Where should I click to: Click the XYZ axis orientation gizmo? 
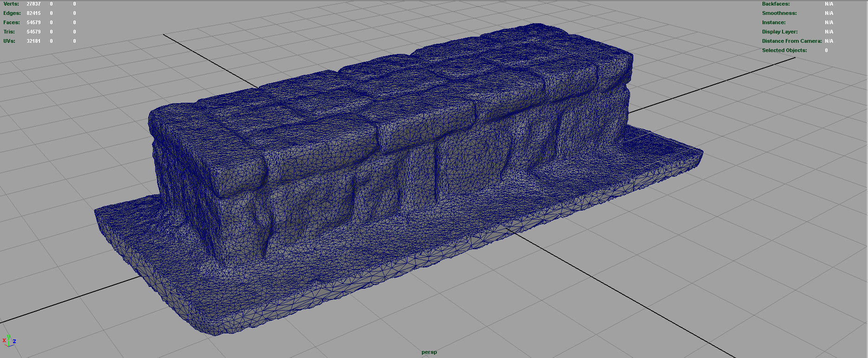click(9, 340)
